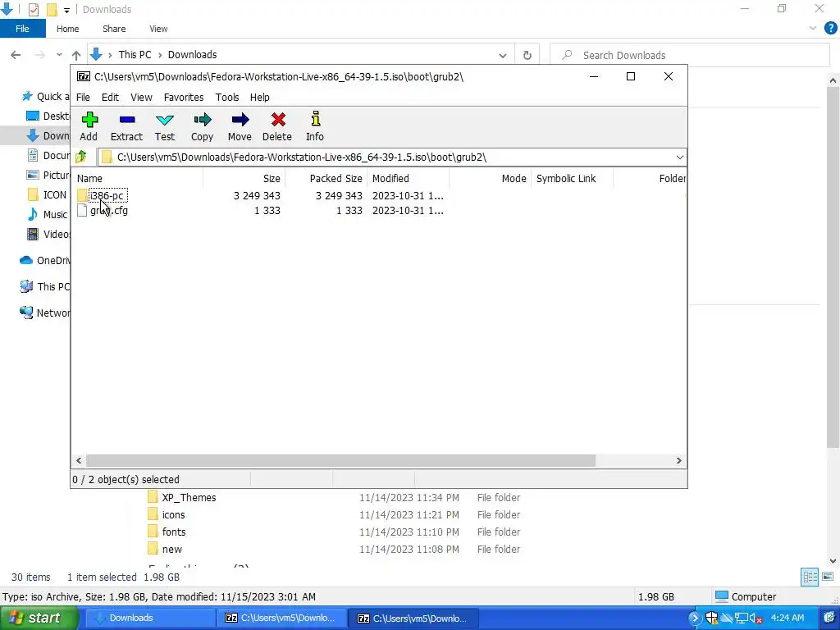Click Explorer refresh button
This screenshot has width=840, height=630.
(x=527, y=55)
